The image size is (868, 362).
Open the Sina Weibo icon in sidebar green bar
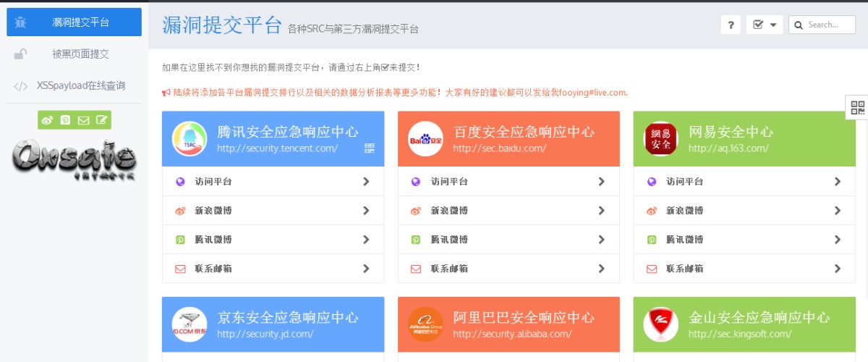pyautogui.click(x=48, y=120)
